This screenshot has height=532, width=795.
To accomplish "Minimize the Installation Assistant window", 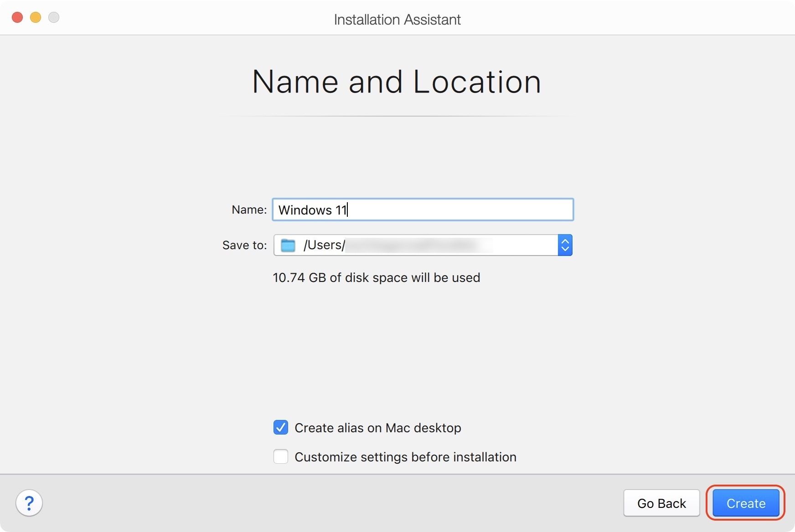I will point(36,17).
